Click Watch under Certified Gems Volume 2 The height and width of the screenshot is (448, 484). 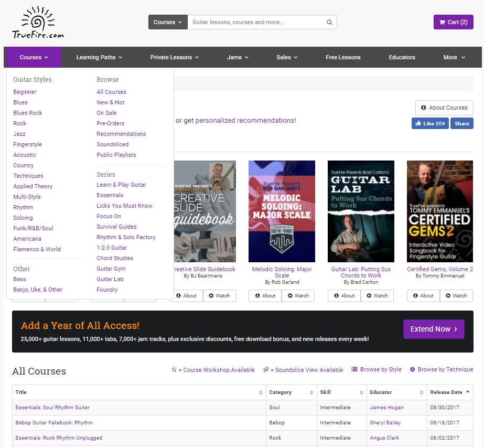(456, 296)
